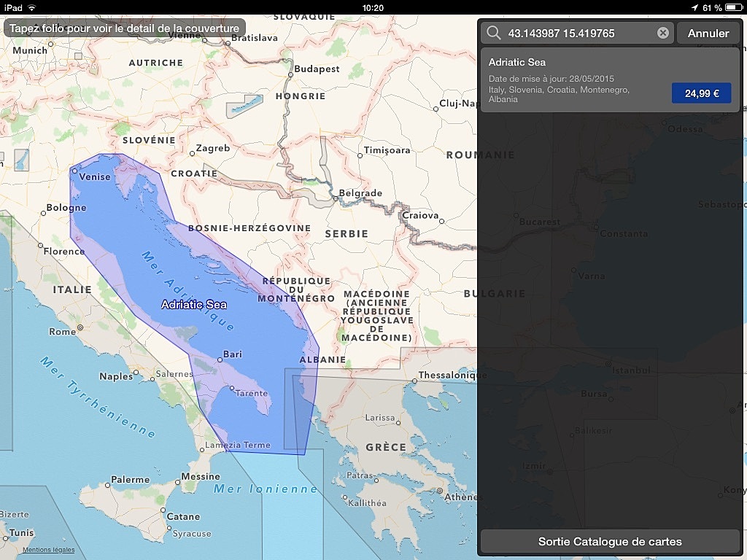
Task: Tap the Messine city label
Action: (x=201, y=476)
